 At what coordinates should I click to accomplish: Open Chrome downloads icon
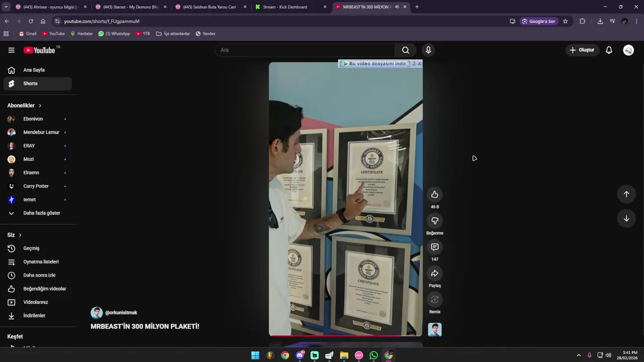[x=600, y=21]
